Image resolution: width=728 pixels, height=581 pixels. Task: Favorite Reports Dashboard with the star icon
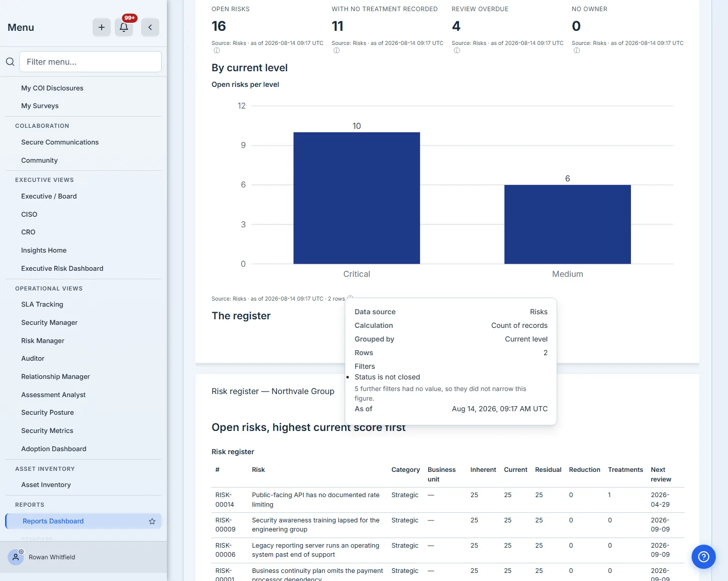[152, 521]
